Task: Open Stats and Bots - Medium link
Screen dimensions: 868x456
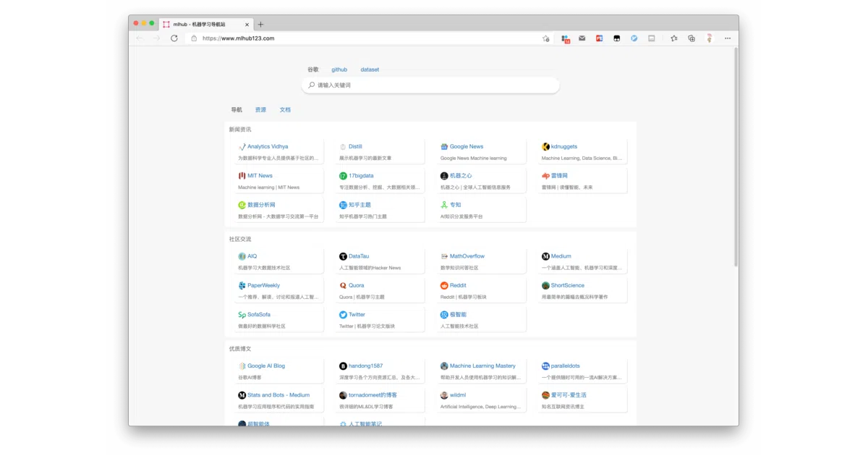Action: tap(278, 395)
